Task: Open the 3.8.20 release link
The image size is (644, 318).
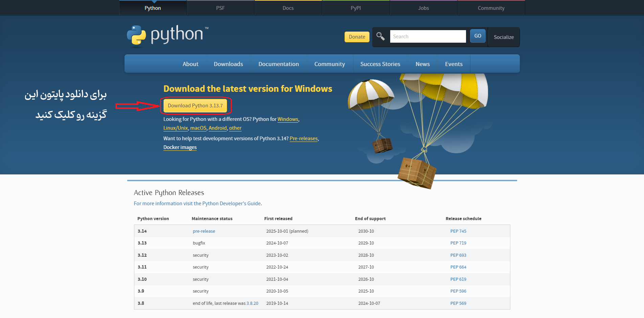Action: click(x=252, y=303)
